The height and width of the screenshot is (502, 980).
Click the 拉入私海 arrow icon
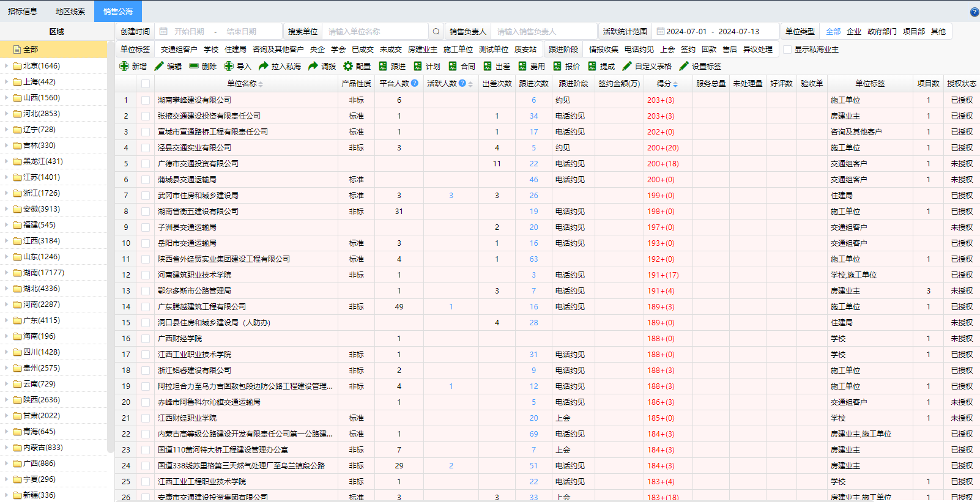tap(264, 66)
